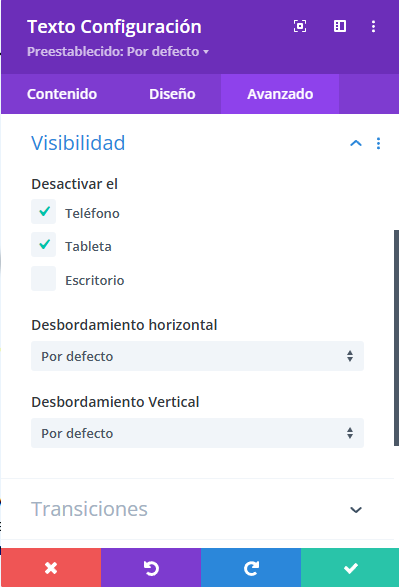Save changes with the green checkmark button
Image resolution: width=399 pixels, height=587 pixels.
pyautogui.click(x=350, y=568)
